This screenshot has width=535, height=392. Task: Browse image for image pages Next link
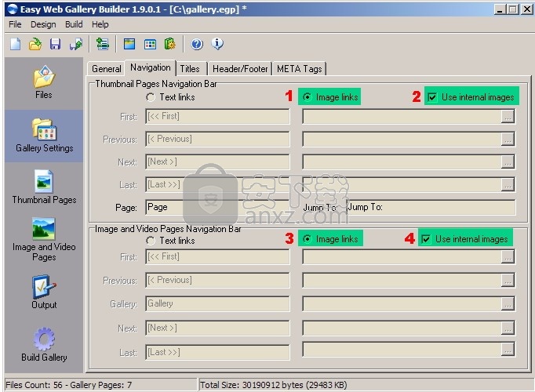click(508, 328)
